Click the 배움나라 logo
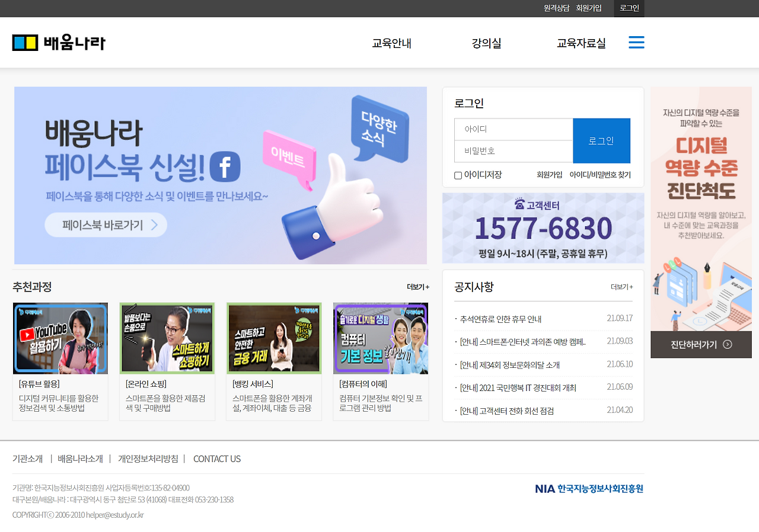This screenshot has width=759, height=532. (x=59, y=42)
